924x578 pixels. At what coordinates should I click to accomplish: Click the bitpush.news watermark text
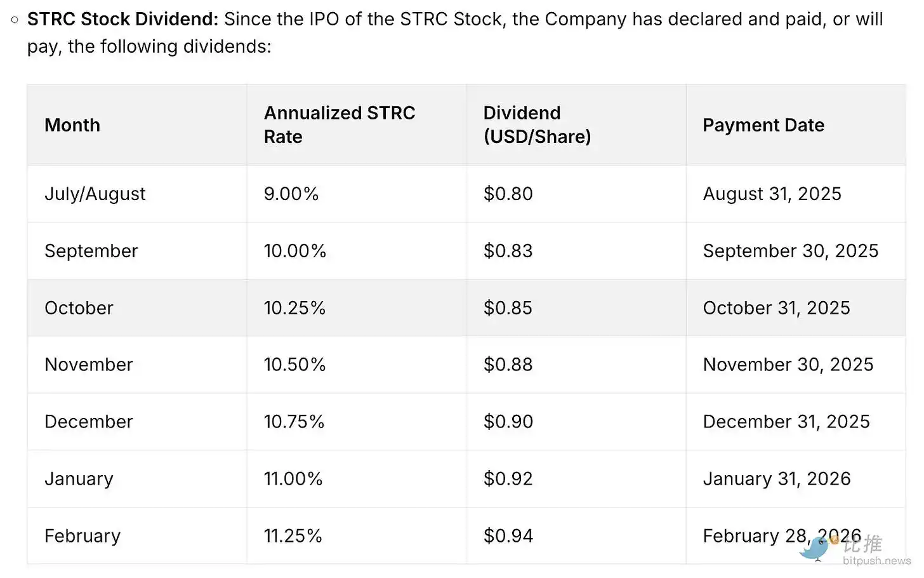[876, 561]
